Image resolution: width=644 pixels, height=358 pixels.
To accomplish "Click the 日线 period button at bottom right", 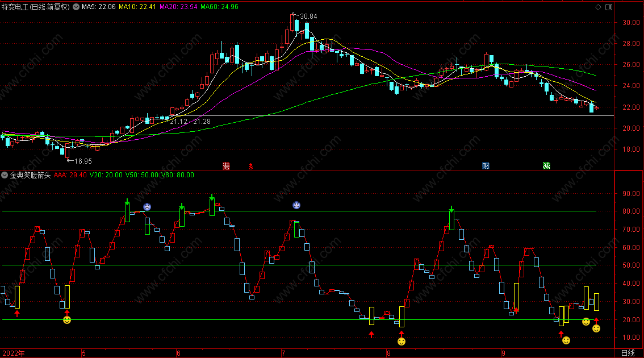I will [628, 353].
